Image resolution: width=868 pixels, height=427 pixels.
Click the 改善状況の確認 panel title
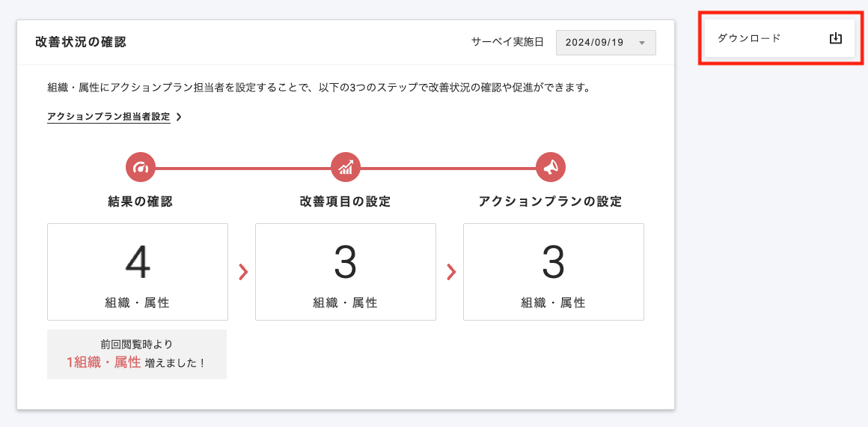[81, 42]
